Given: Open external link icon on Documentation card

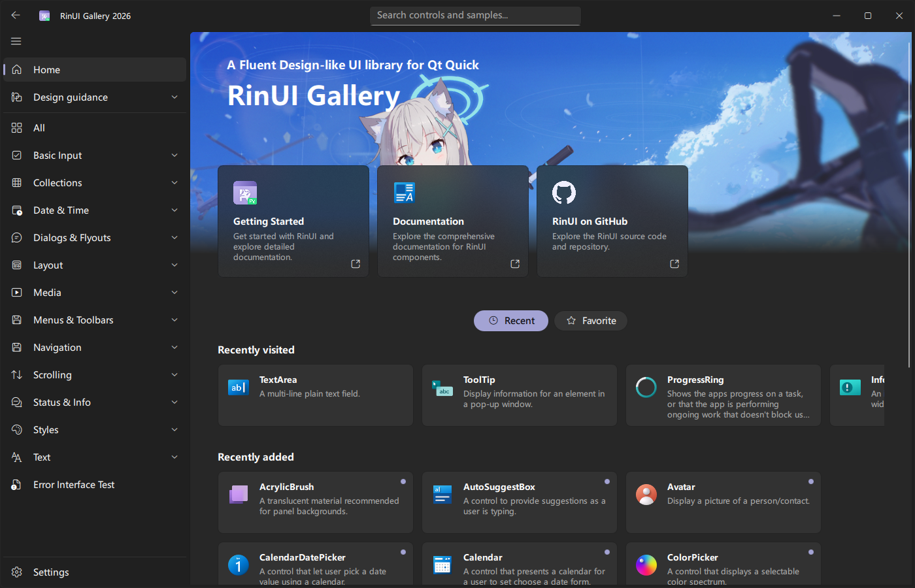Looking at the screenshot, I should pyautogui.click(x=515, y=264).
